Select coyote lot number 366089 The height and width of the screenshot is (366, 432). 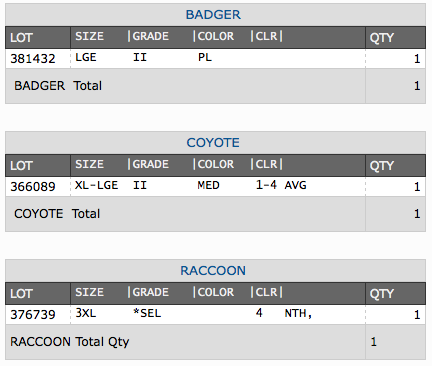pos(33,187)
